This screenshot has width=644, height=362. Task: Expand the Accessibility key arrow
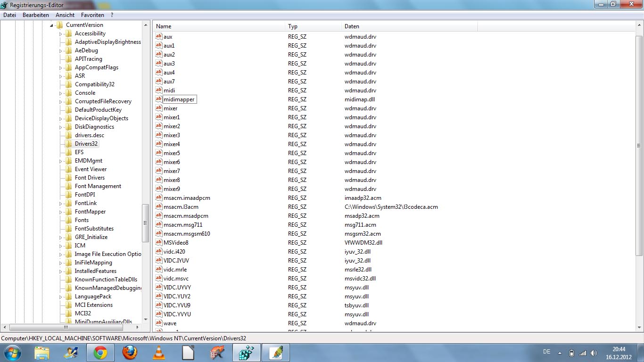60,33
